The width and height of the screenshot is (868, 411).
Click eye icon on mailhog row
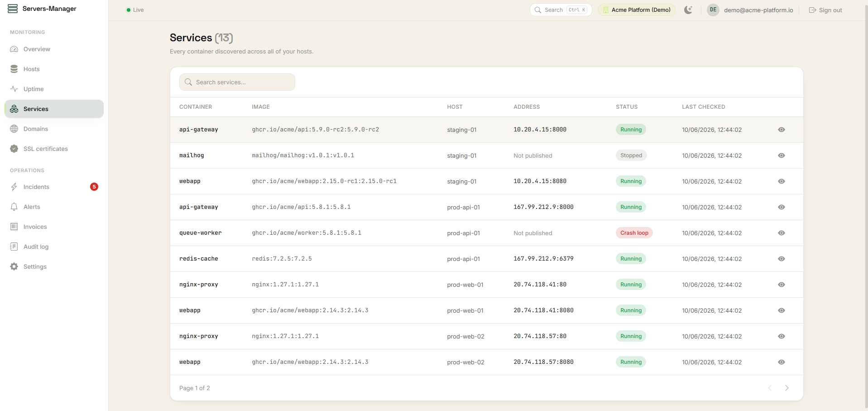tap(782, 155)
